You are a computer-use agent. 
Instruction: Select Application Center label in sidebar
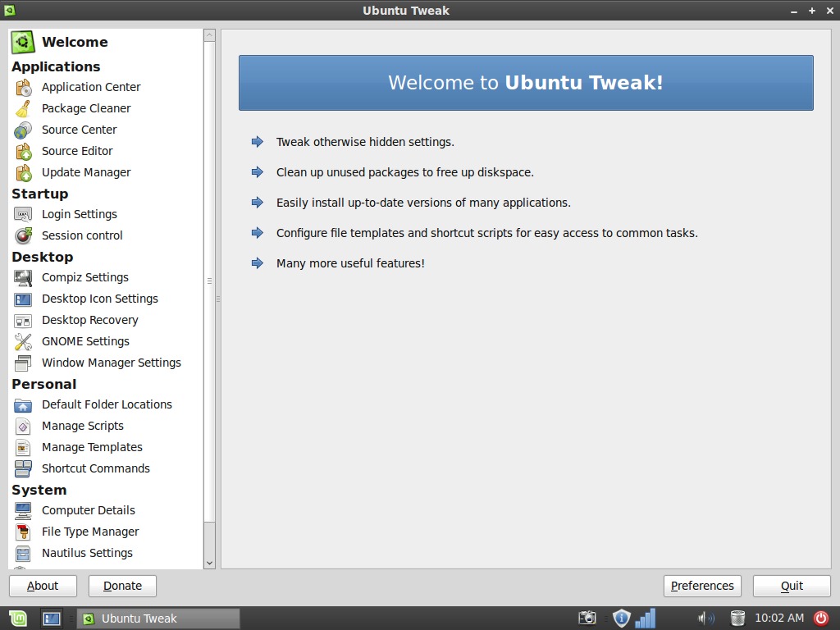click(91, 87)
